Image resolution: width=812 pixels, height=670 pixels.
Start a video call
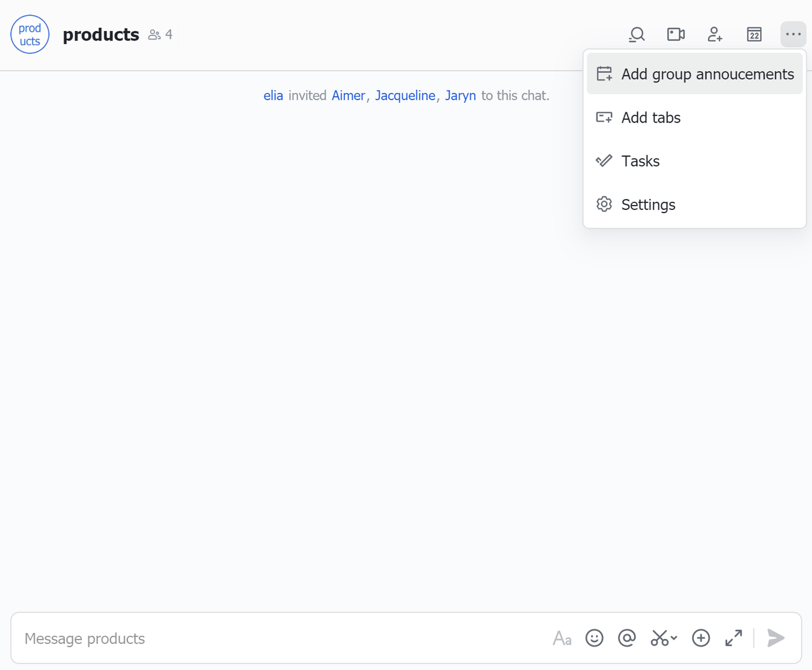(676, 34)
